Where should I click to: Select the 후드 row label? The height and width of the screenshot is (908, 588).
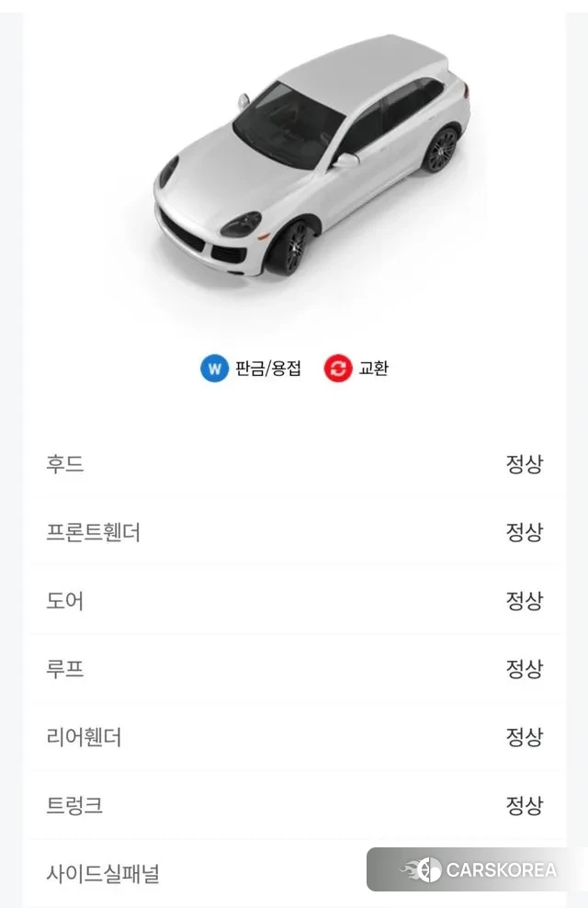(65, 464)
